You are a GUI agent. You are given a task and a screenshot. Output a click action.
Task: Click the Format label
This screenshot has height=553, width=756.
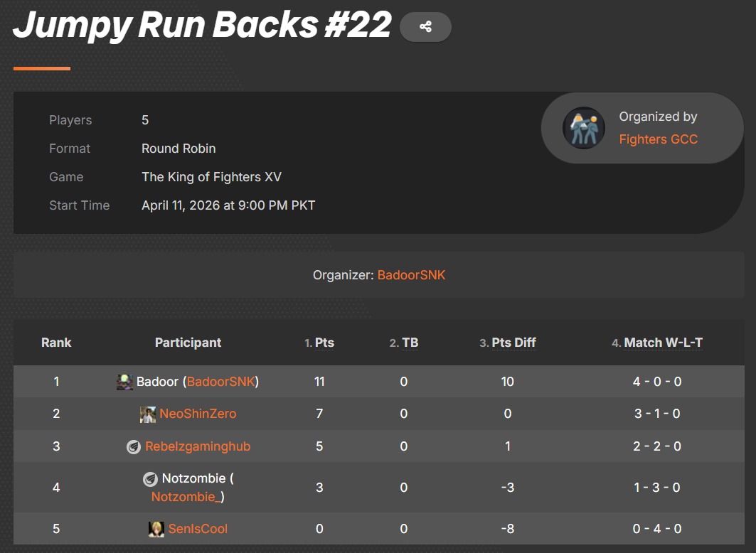[x=70, y=149]
